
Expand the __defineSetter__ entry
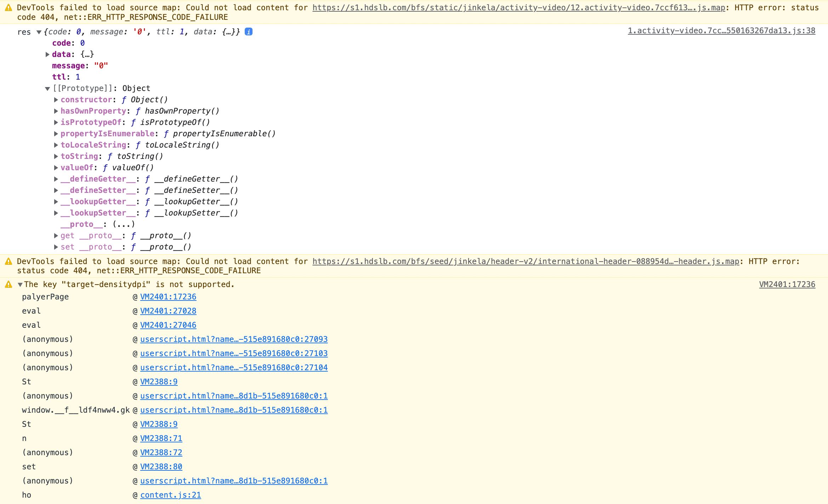coord(56,190)
